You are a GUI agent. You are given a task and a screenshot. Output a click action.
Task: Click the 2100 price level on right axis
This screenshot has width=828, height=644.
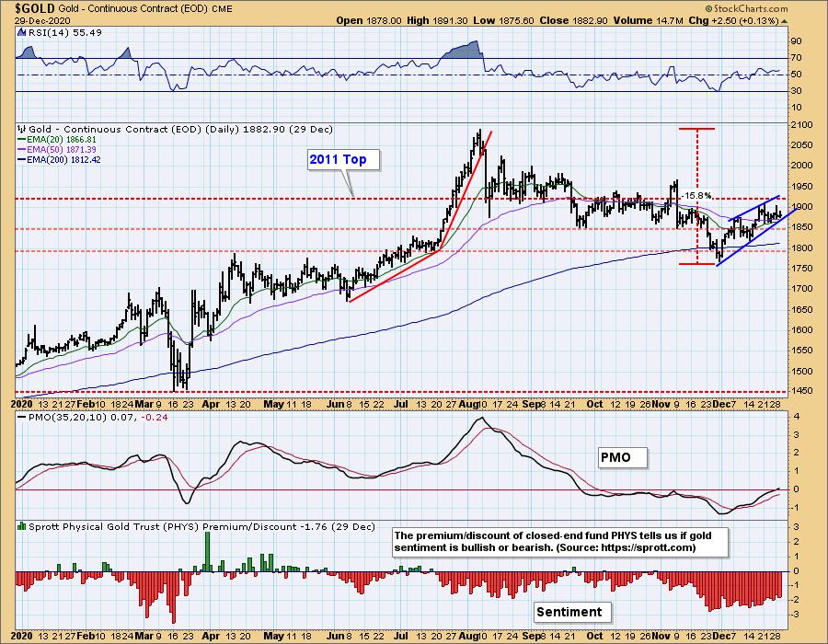800,124
